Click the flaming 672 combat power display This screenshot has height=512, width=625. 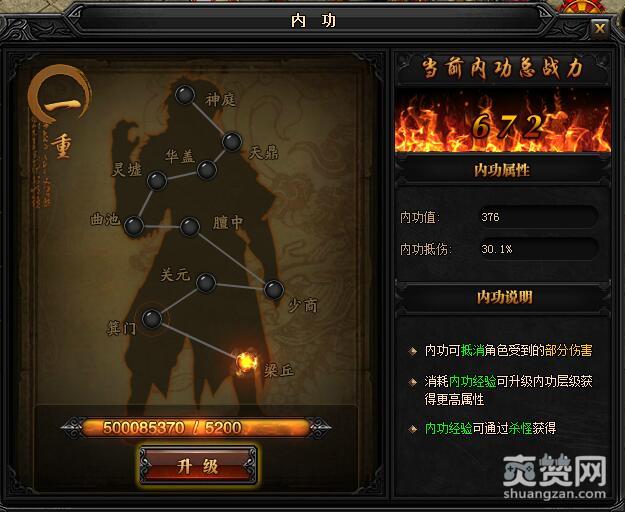tap(503, 122)
